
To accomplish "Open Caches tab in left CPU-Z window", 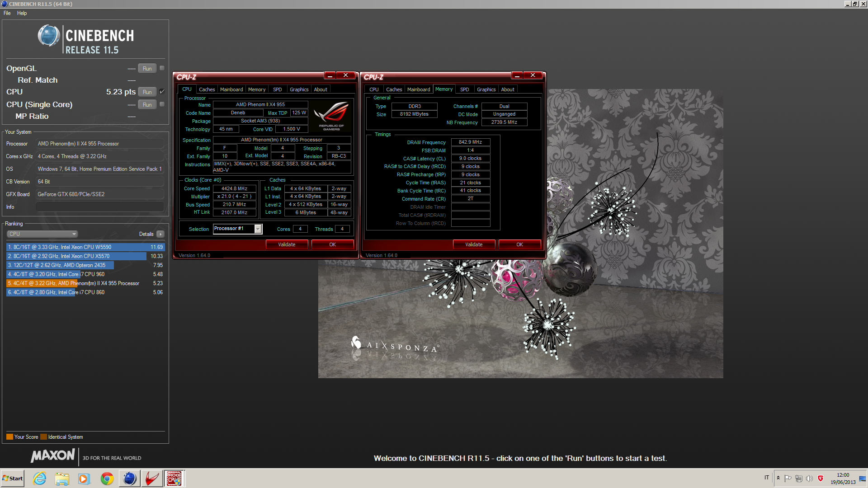I will [x=207, y=89].
